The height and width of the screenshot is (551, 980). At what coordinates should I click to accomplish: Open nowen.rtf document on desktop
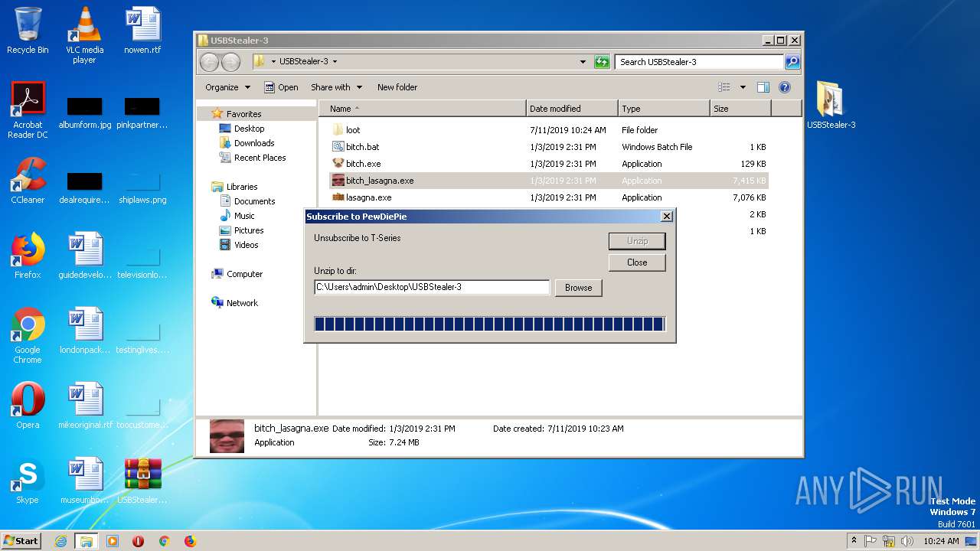coord(142,31)
